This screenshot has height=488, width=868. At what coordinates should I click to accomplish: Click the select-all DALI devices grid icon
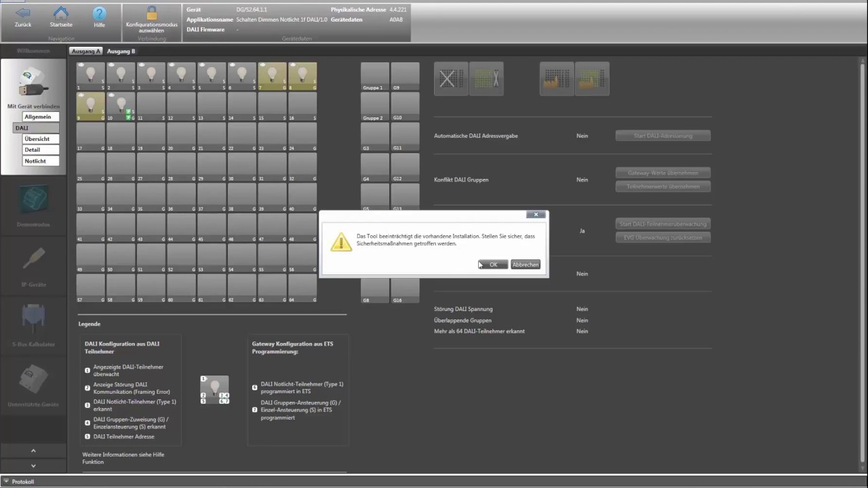click(x=488, y=79)
